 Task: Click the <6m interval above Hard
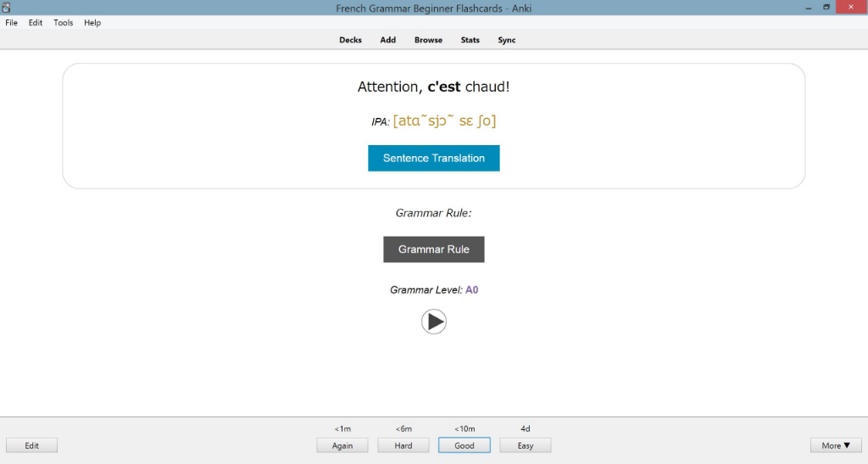(x=403, y=428)
